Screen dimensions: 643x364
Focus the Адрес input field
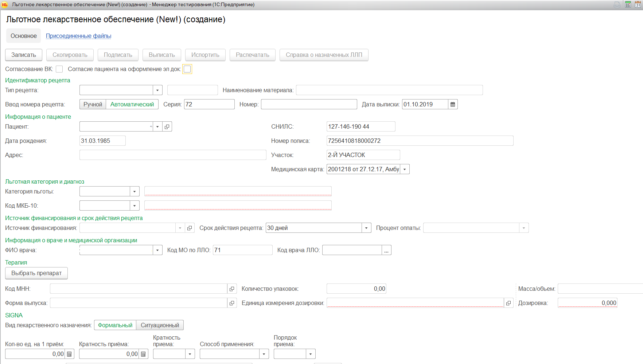point(173,155)
